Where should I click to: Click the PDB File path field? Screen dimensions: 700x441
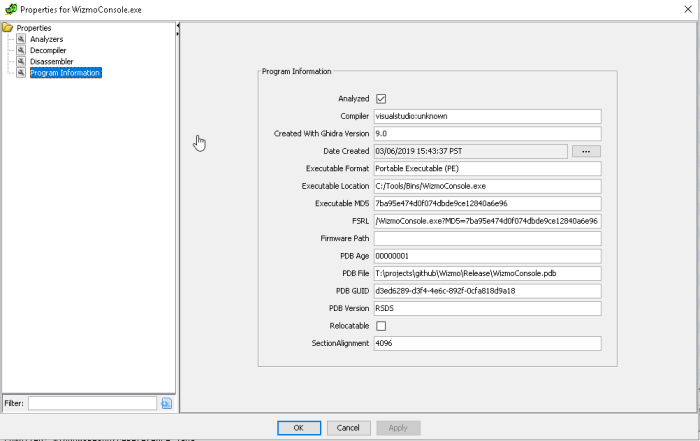(488, 273)
